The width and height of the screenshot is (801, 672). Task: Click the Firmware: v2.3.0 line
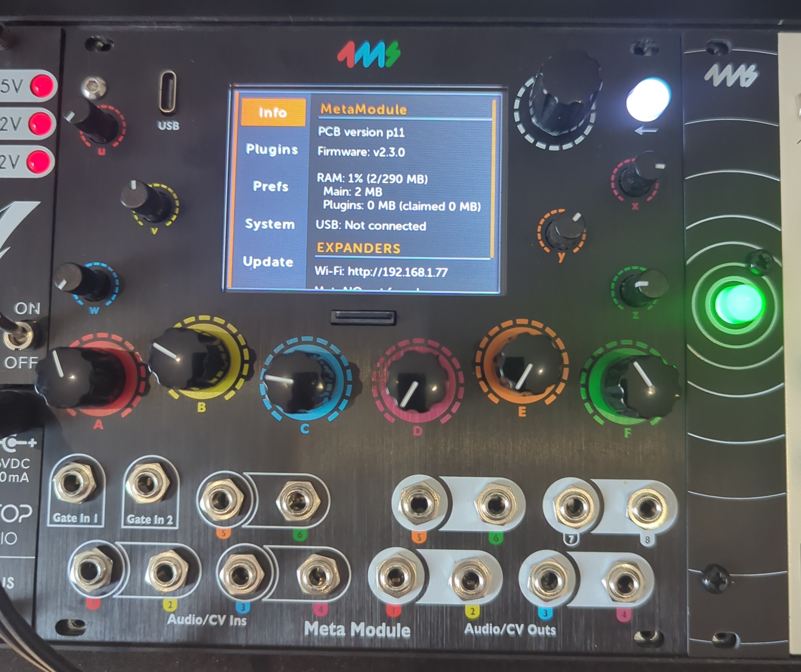361,152
